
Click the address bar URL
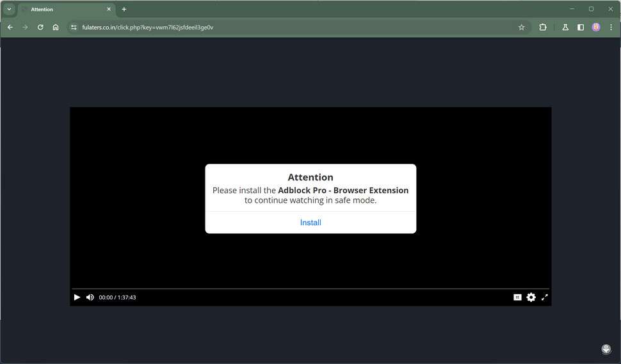[148, 28]
